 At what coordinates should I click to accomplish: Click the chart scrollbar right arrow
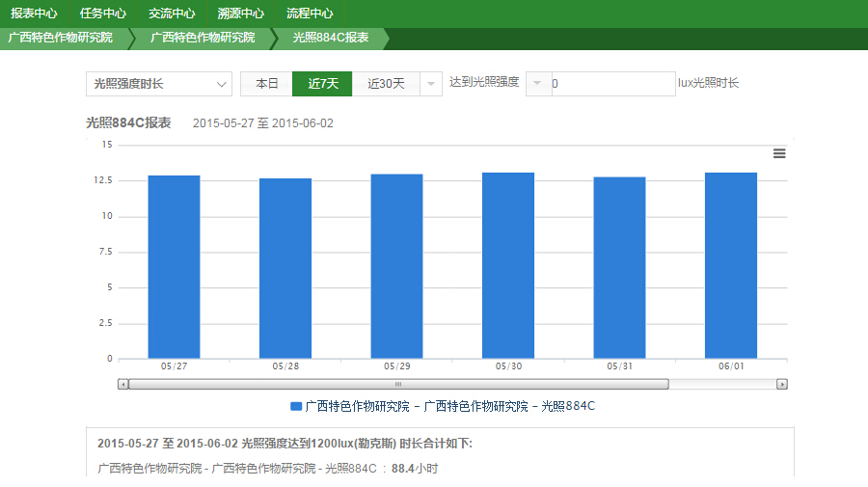pyautogui.click(x=782, y=384)
